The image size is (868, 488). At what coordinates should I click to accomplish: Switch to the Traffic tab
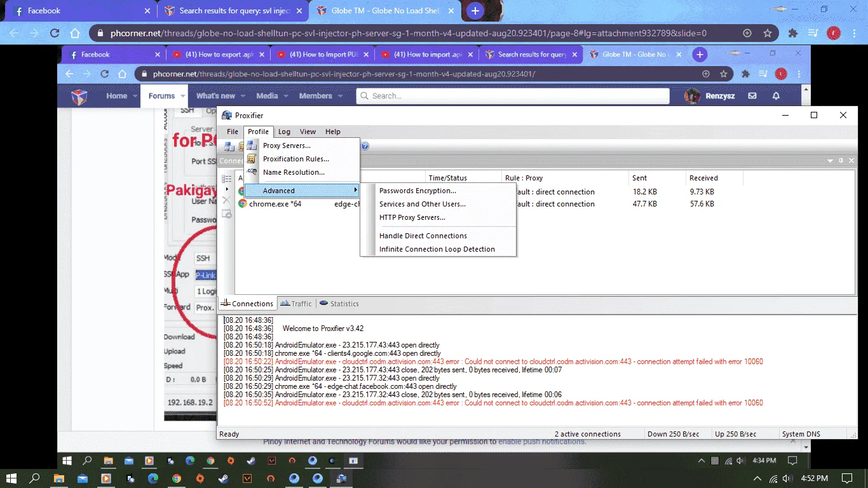click(296, 304)
